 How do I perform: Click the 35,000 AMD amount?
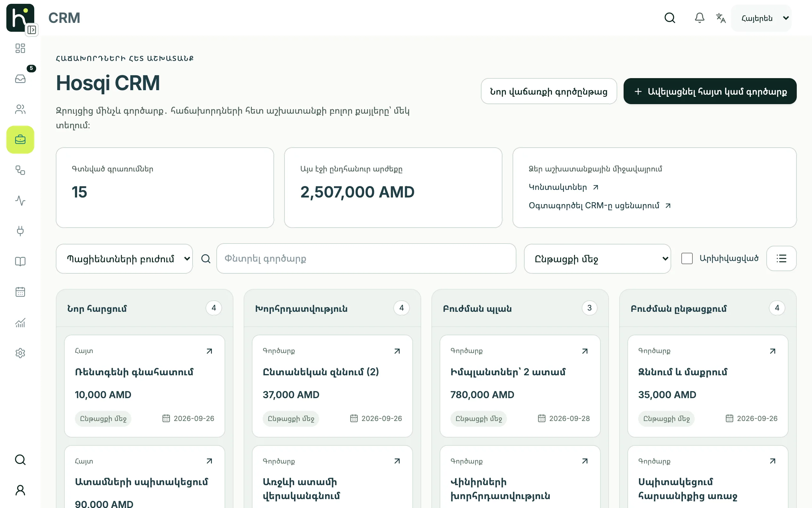pos(667,394)
